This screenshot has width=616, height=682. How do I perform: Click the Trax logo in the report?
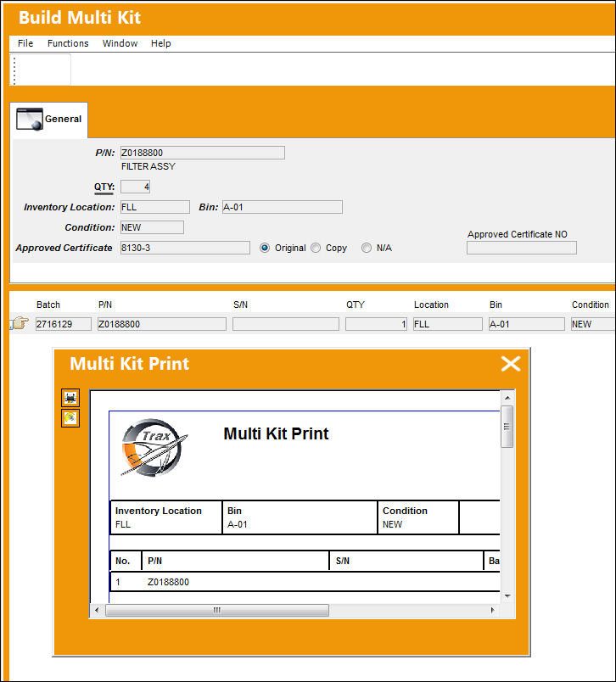coord(154,448)
